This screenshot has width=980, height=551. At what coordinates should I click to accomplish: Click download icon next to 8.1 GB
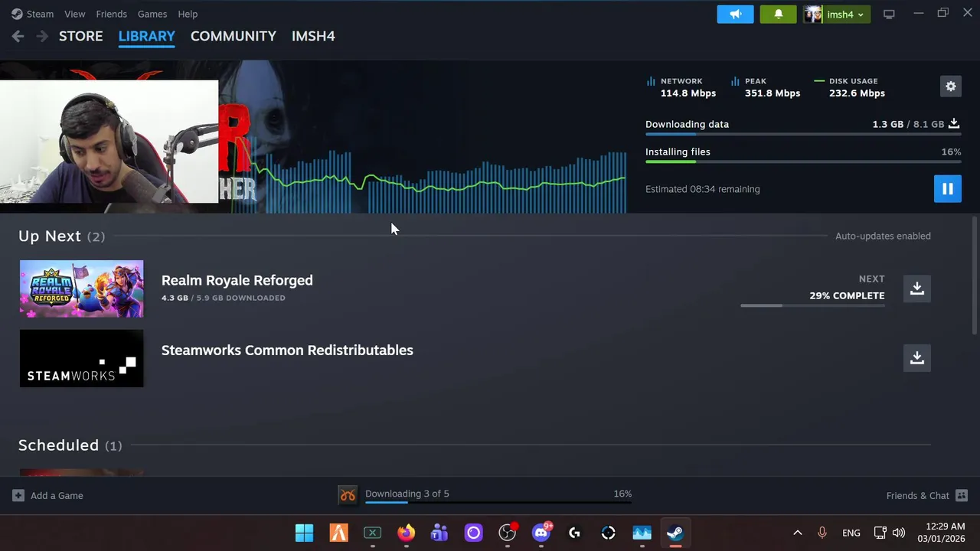954,123
